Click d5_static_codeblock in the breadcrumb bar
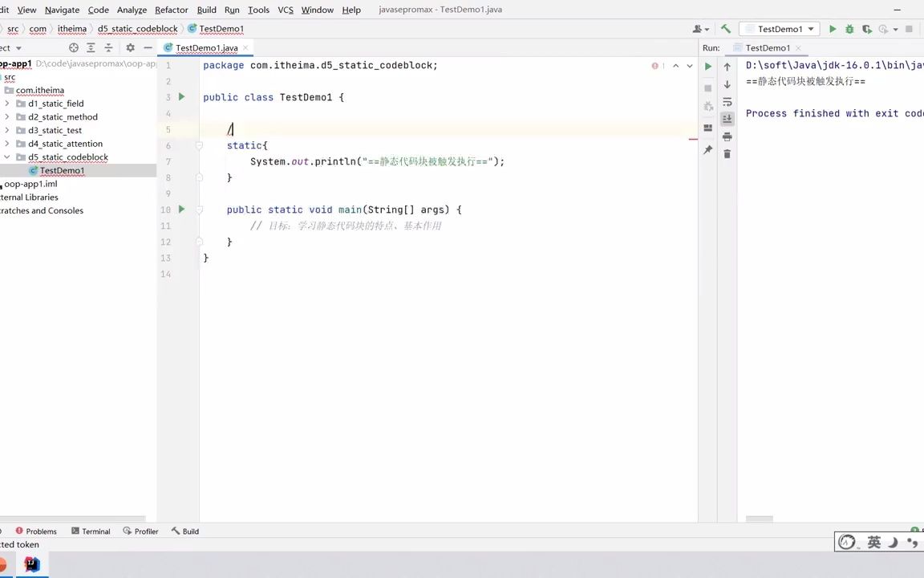Viewport: 924px width, 578px height. [x=137, y=29]
